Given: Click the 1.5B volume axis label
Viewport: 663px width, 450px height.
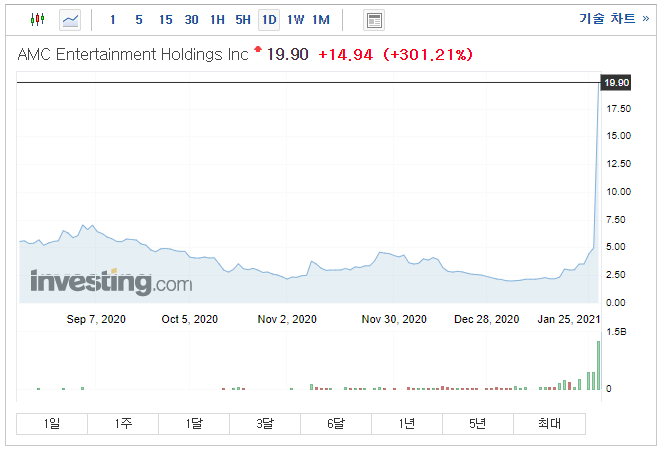Looking at the screenshot, I should pos(616,332).
